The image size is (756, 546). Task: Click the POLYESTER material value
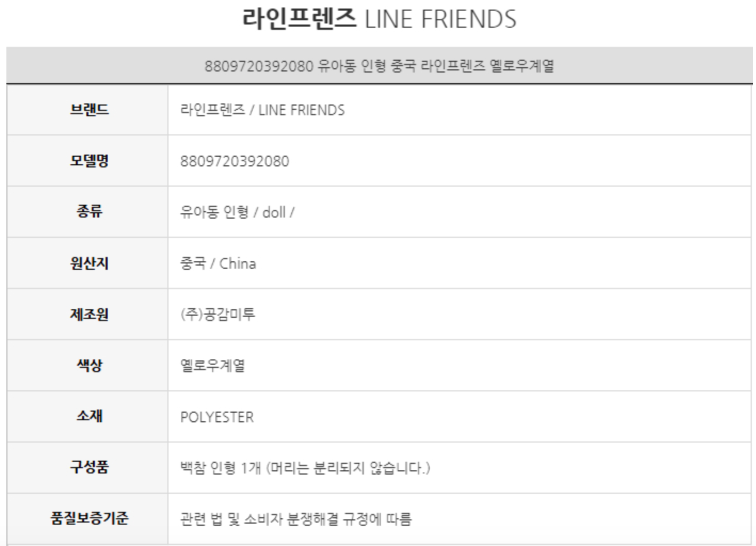pyautogui.click(x=217, y=417)
